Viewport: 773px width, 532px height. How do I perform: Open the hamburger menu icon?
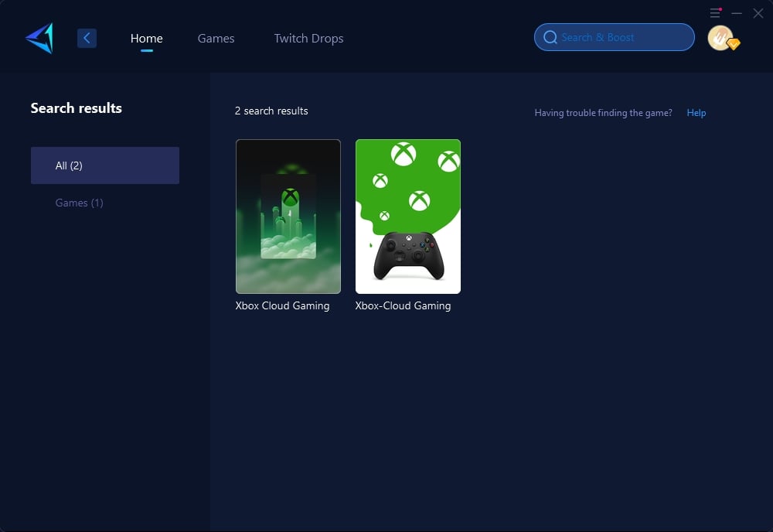click(715, 13)
